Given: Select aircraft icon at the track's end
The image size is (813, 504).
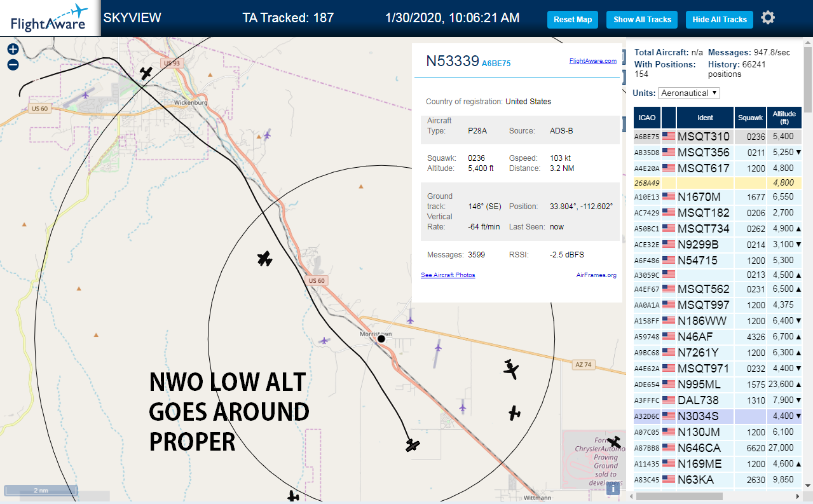Looking at the screenshot, I should pos(413,445).
